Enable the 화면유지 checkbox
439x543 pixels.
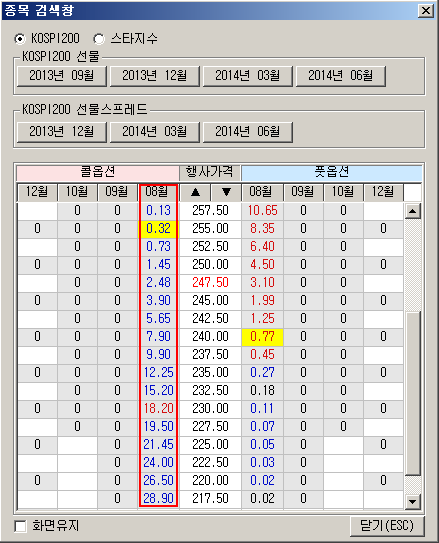20,527
